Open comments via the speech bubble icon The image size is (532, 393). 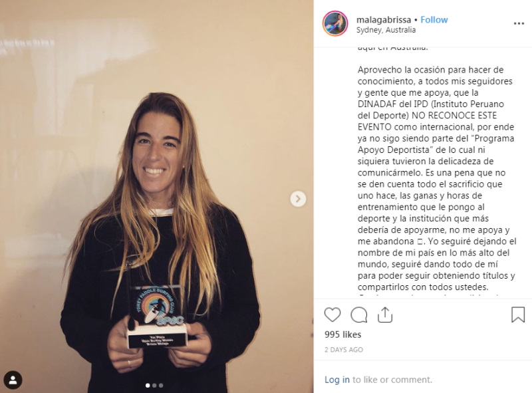[x=358, y=315]
